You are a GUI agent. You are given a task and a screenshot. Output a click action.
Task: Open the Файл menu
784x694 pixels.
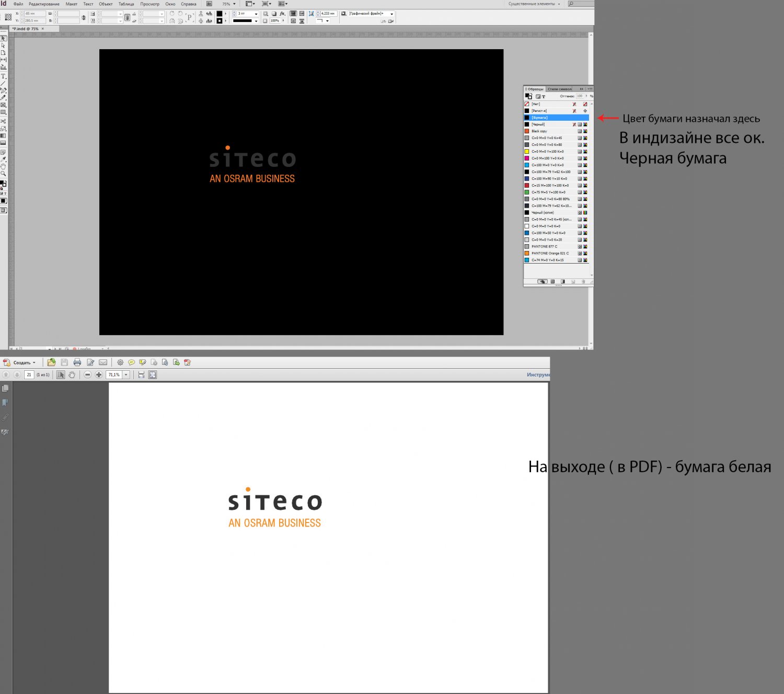point(18,4)
